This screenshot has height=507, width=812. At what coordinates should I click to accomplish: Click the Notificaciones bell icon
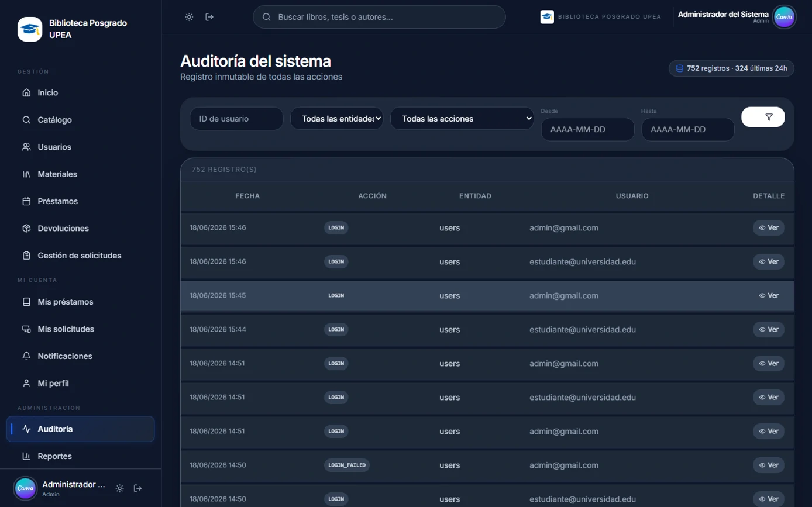click(26, 356)
